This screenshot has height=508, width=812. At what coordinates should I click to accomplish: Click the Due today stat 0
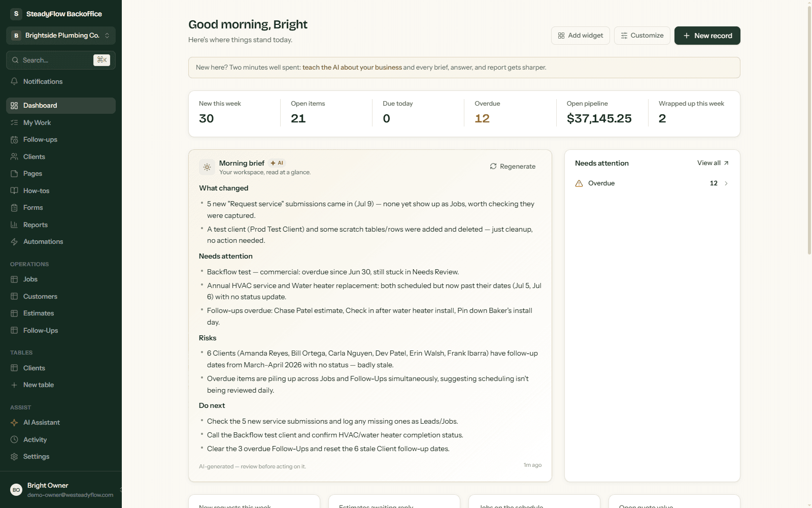tap(387, 118)
